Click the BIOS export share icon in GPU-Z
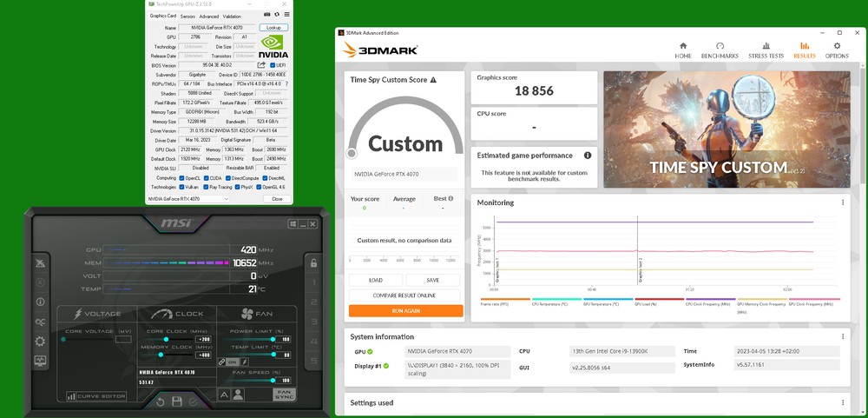This screenshot has width=868, height=418. click(262, 65)
